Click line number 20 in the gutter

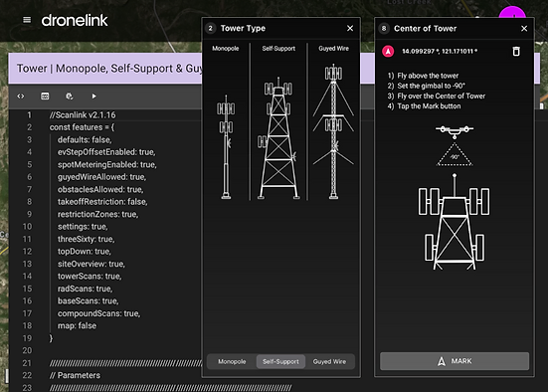pyautogui.click(x=27, y=351)
